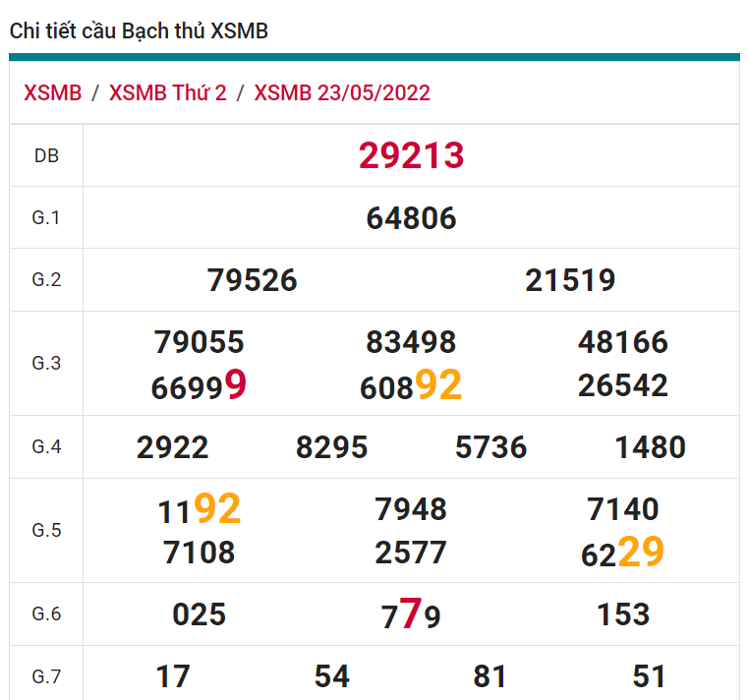
Task: Select the G.2 number 21519
Action: [x=570, y=280]
